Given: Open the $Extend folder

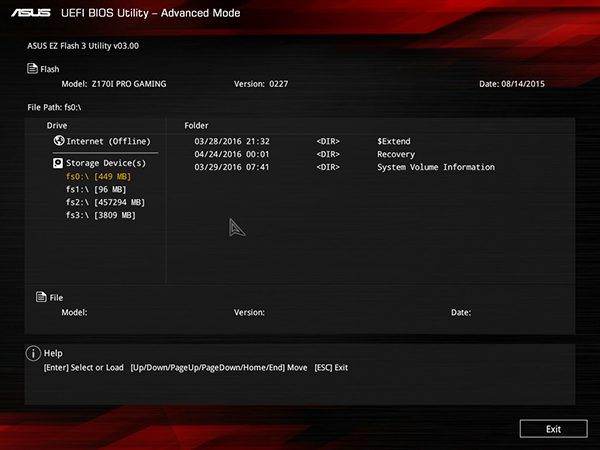Looking at the screenshot, I should (x=394, y=141).
